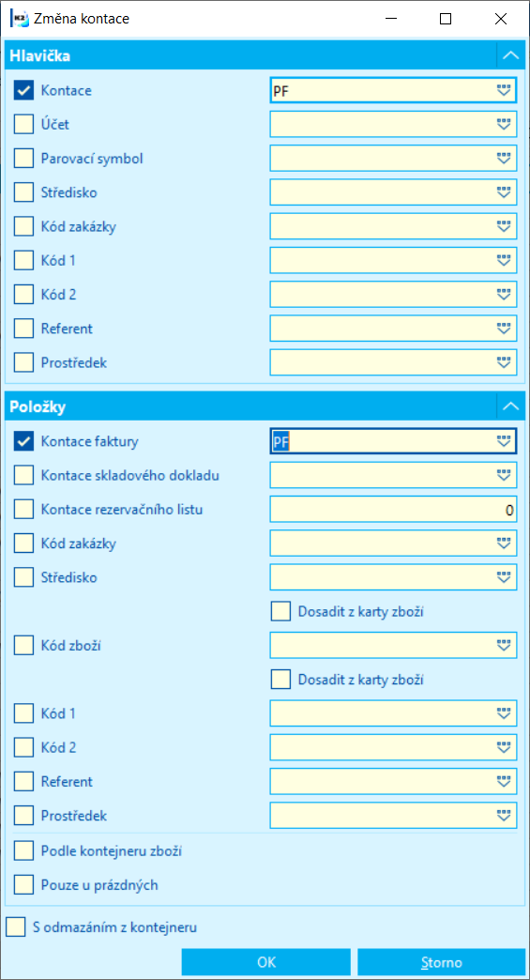Click lookup icon in Parovací symbol field

click(504, 158)
